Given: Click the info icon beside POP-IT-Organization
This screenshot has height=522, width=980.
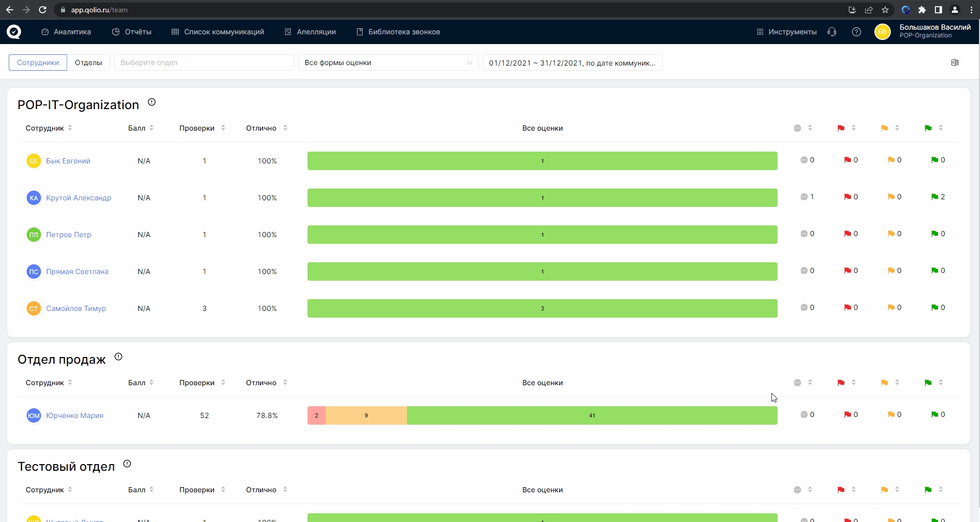Looking at the screenshot, I should [152, 102].
